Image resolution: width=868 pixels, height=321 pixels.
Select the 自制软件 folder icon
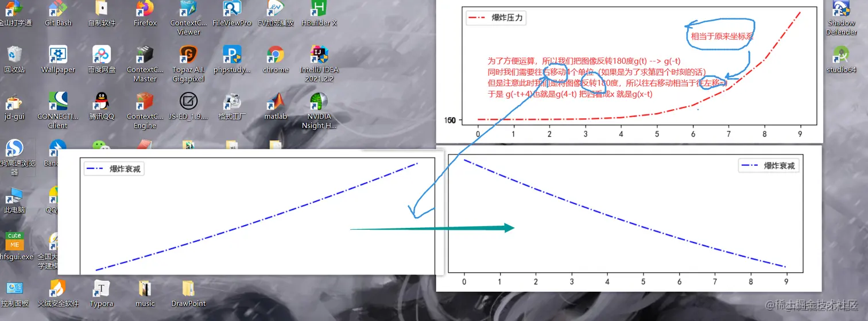102,14
